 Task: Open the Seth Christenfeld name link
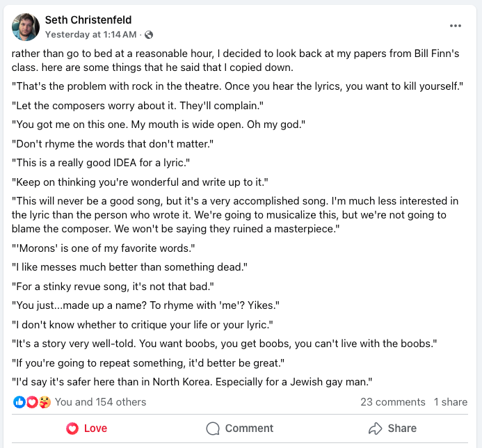(88, 20)
